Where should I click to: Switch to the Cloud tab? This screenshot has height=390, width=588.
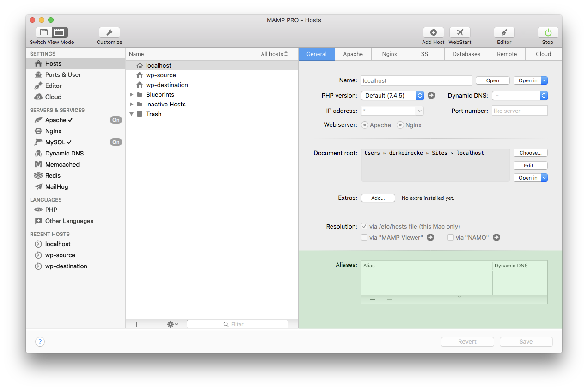[544, 54]
